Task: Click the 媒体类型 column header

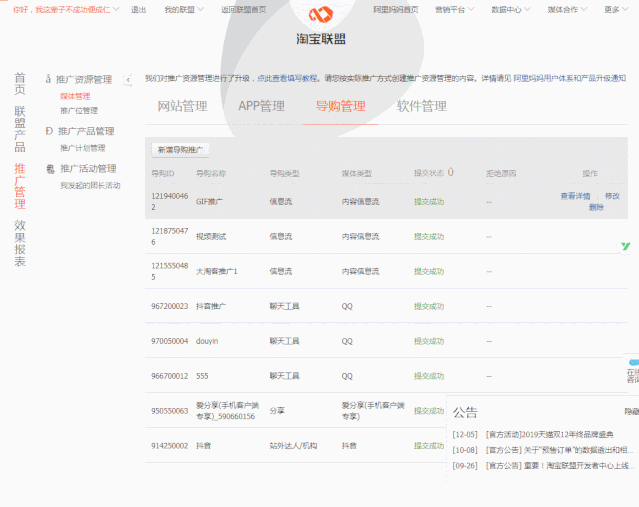Action: 357,174
